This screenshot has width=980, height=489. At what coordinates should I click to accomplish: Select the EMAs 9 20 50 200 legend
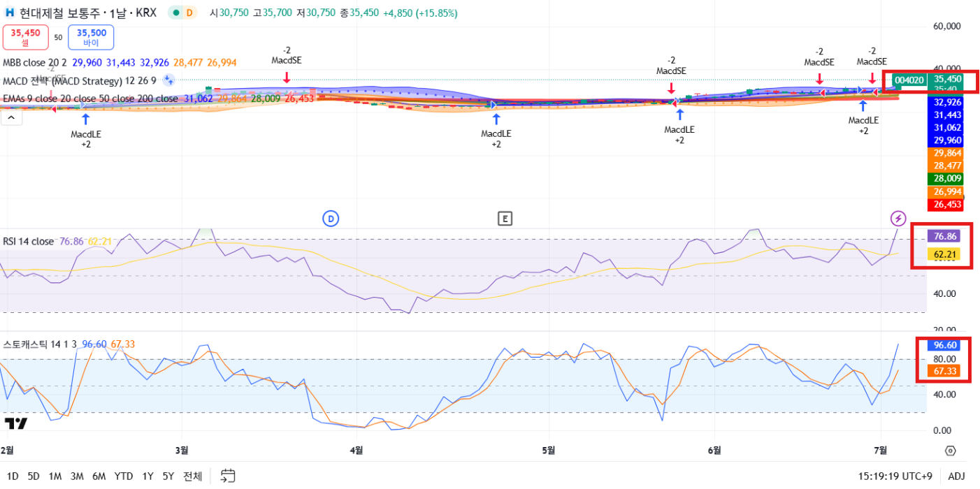tap(90, 99)
